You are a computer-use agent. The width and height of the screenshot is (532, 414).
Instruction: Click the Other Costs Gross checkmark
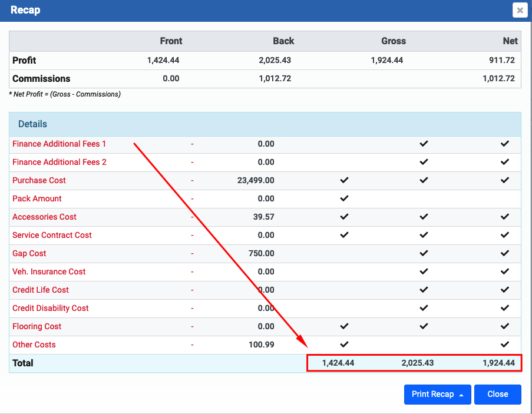pyautogui.click(x=505, y=344)
